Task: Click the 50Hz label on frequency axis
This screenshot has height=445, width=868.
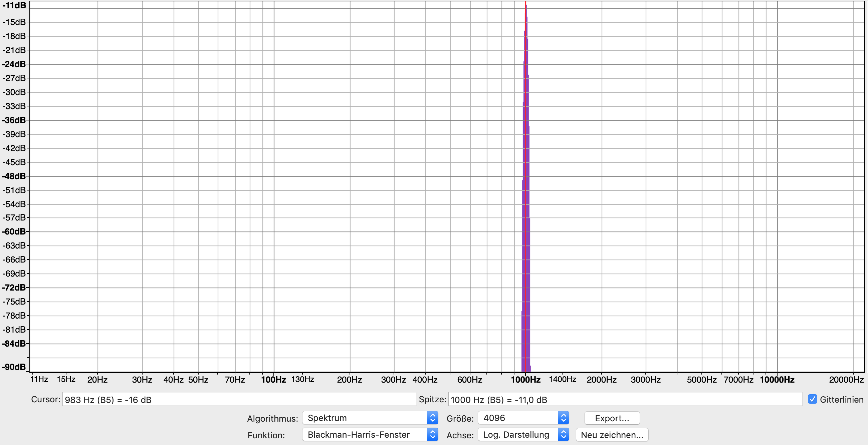Action: point(198,380)
